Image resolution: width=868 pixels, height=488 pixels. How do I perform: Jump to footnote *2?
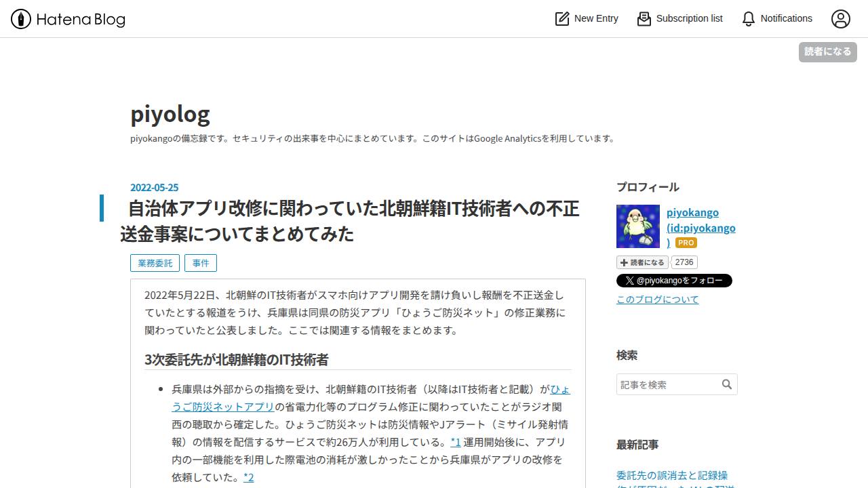coord(249,477)
